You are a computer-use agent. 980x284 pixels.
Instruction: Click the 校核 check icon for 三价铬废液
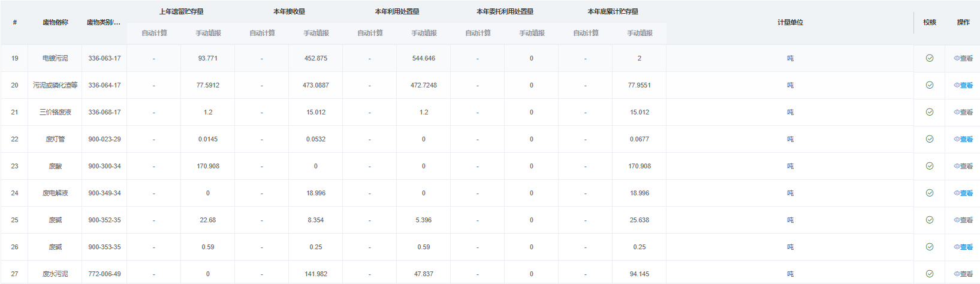pyautogui.click(x=929, y=112)
